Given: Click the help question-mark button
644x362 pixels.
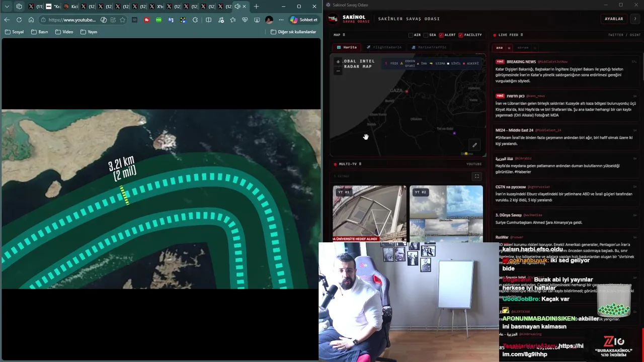Looking at the screenshot, I should click(635, 19).
